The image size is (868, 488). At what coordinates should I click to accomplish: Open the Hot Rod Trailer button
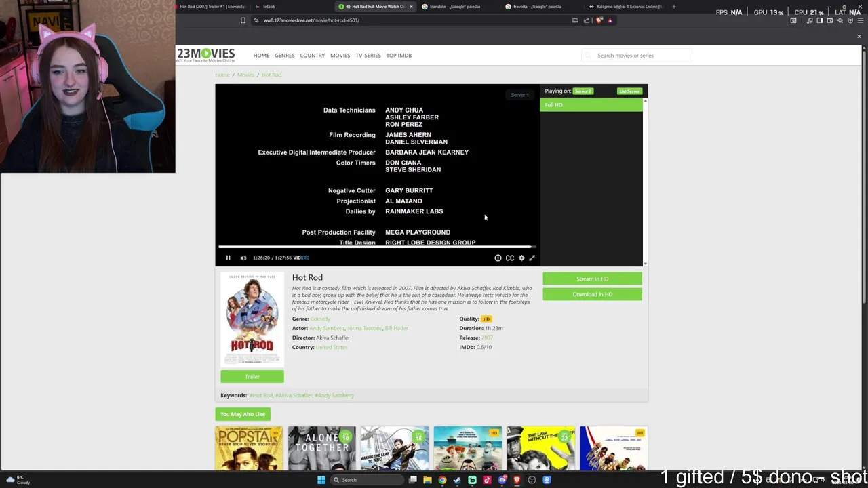coord(252,377)
